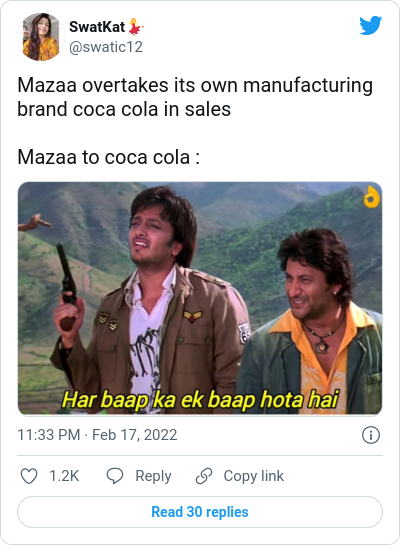Like the tweet with heart icon

(x=29, y=476)
